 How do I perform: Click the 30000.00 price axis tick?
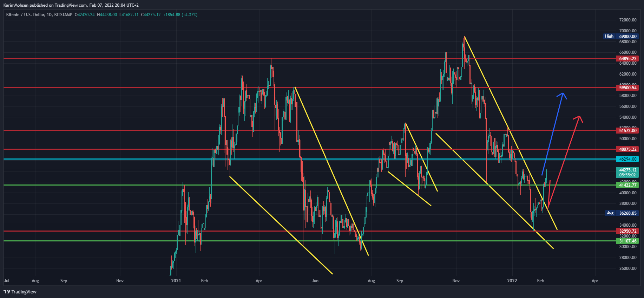[x=628, y=247]
